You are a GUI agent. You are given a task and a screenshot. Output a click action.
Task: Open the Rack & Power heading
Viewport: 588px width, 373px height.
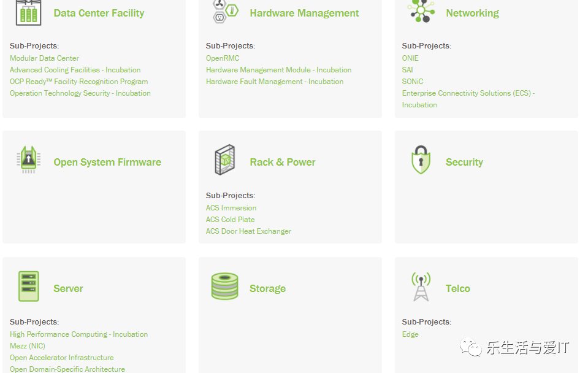[283, 162]
